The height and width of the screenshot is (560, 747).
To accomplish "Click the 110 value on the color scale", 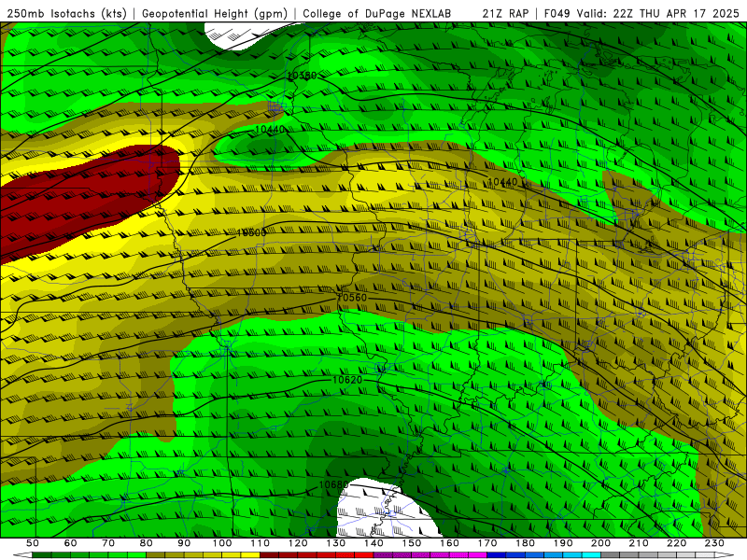I will (261, 543).
